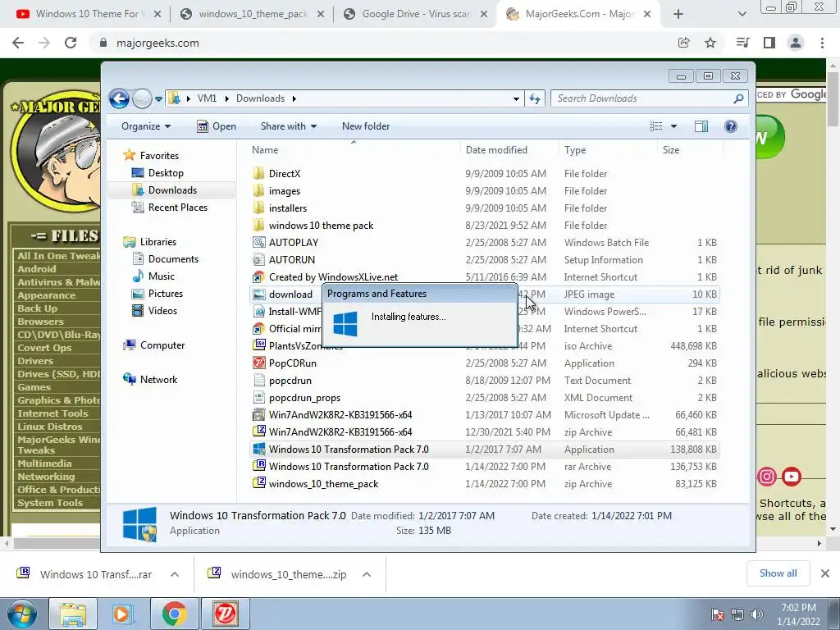
Task: Open the Drivers category on MajorGeeks
Action: coord(35,361)
